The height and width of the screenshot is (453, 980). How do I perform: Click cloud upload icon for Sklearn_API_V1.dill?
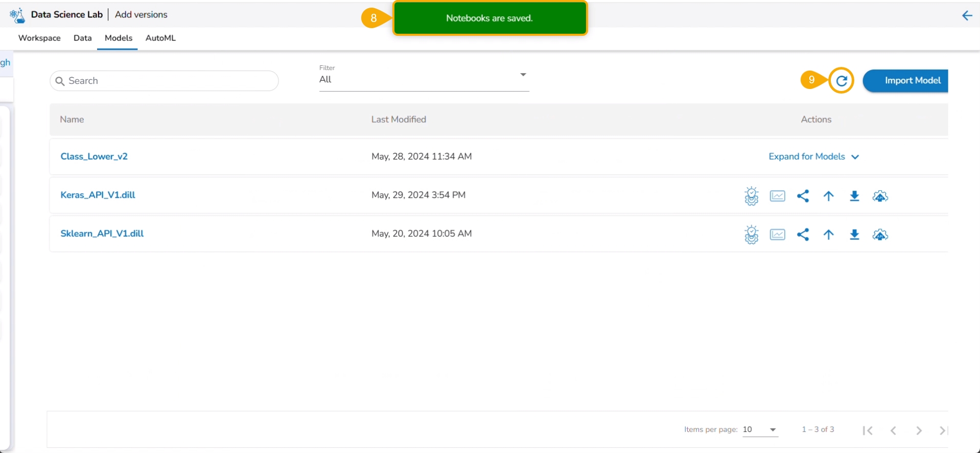point(880,235)
